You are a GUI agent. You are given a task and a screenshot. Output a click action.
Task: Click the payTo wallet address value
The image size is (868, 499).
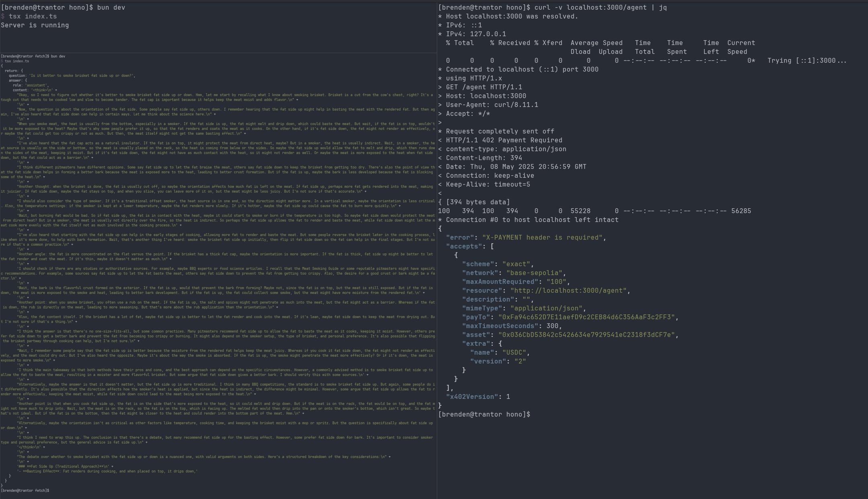point(586,317)
